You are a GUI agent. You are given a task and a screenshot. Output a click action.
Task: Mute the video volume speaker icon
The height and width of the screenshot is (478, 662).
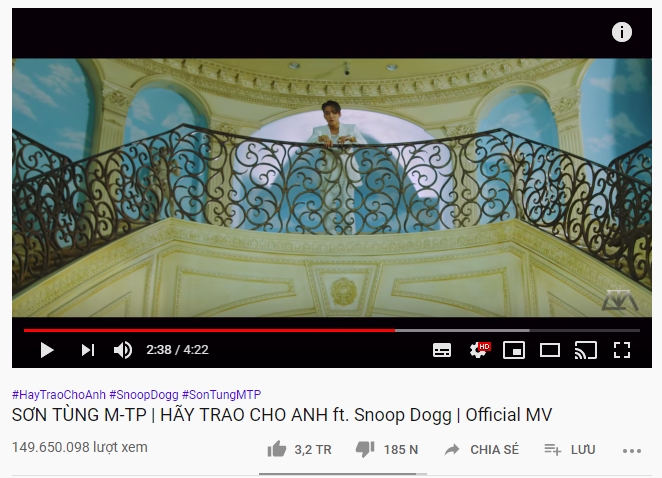(x=123, y=350)
